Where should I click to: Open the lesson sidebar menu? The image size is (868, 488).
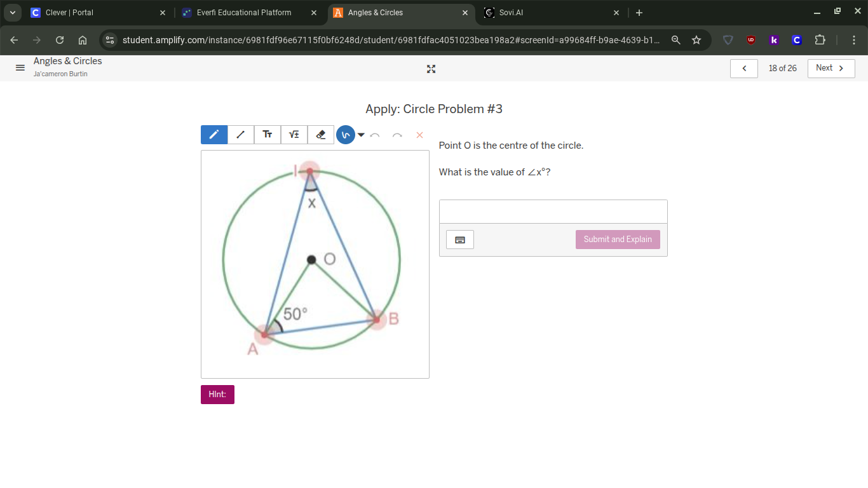click(20, 68)
